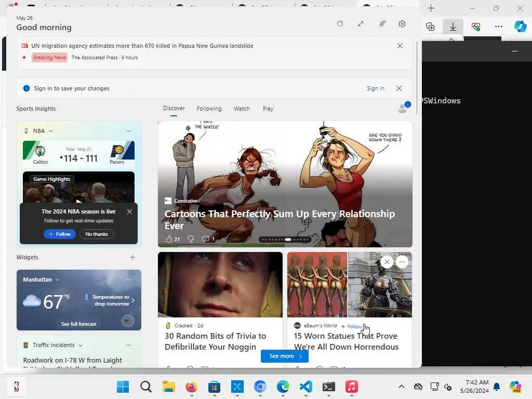The width and height of the screenshot is (532, 399).
Task: Open Microsoft Store from taskbar
Action: [215, 387]
